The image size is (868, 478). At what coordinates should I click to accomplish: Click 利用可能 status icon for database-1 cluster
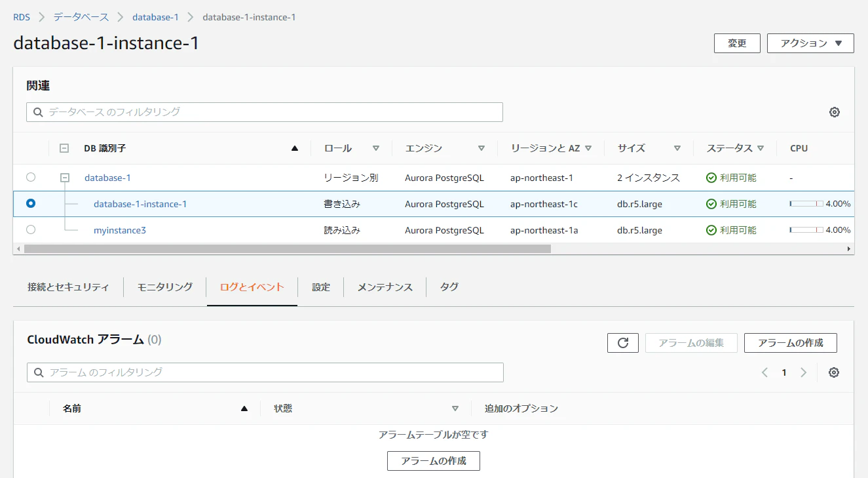click(x=711, y=178)
